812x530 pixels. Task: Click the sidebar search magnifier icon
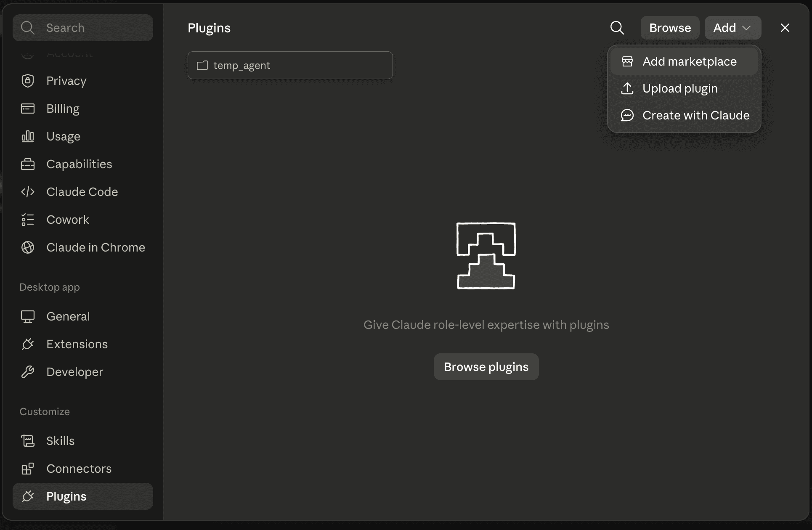28,28
